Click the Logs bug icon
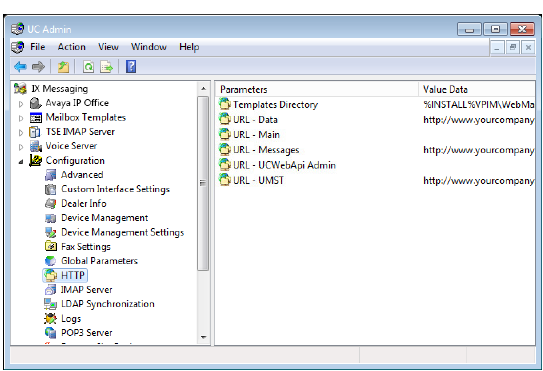 (51, 318)
